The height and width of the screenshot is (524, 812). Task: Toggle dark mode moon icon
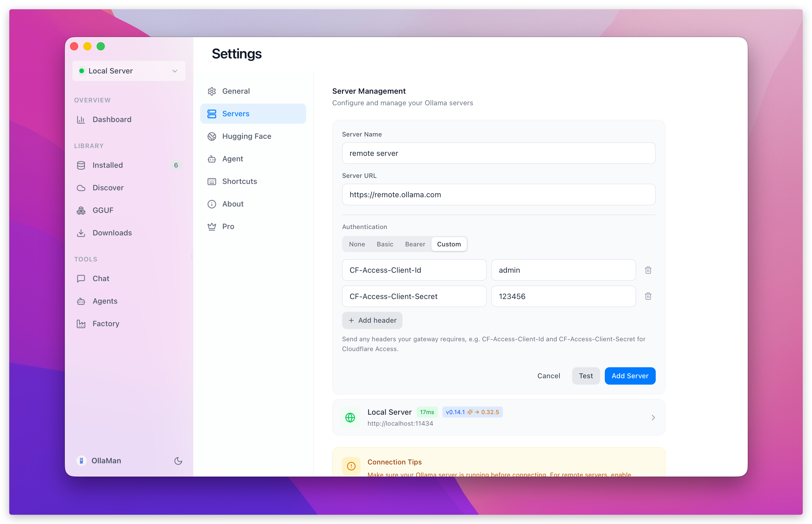(178, 461)
